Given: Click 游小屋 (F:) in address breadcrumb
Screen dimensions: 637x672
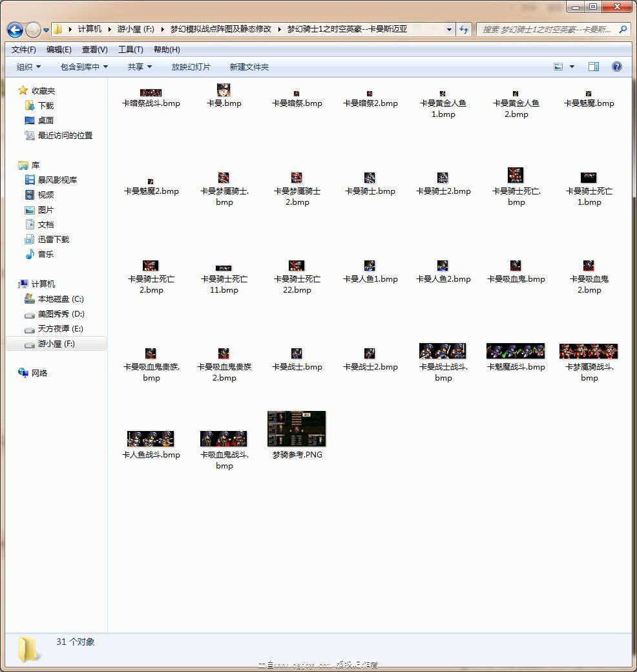Looking at the screenshot, I should click(x=136, y=28).
